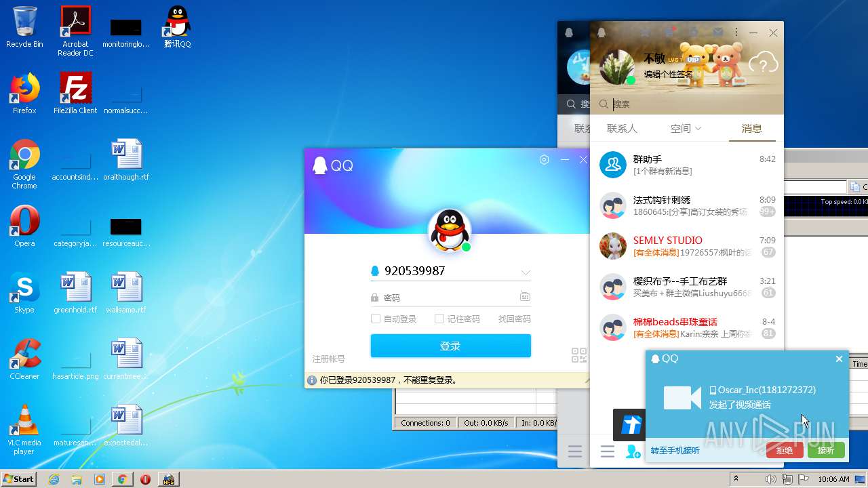Click the 群助手 blue group icon
868x488 pixels.
tap(613, 165)
